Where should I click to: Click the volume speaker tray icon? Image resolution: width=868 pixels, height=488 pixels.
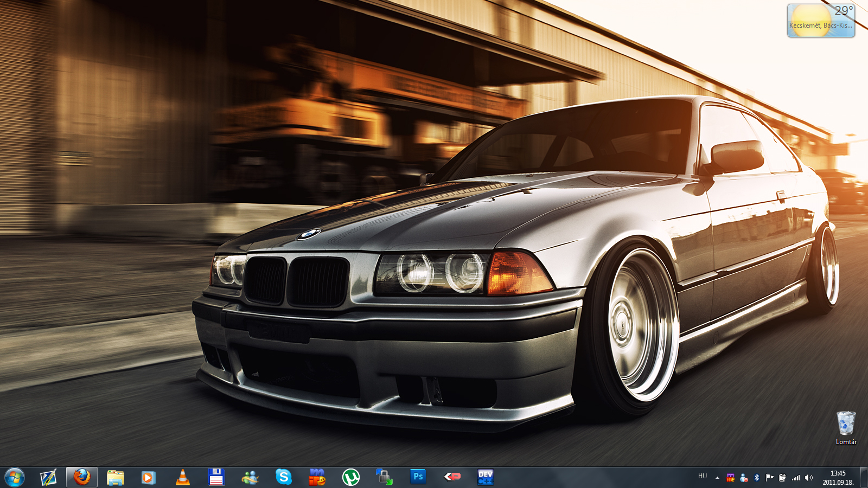[809, 478]
